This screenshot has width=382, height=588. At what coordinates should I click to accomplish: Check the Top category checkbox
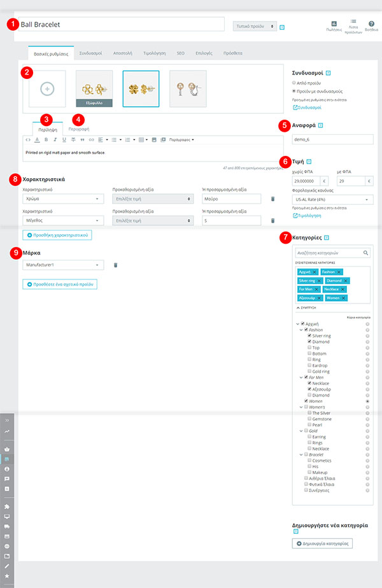click(309, 347)
